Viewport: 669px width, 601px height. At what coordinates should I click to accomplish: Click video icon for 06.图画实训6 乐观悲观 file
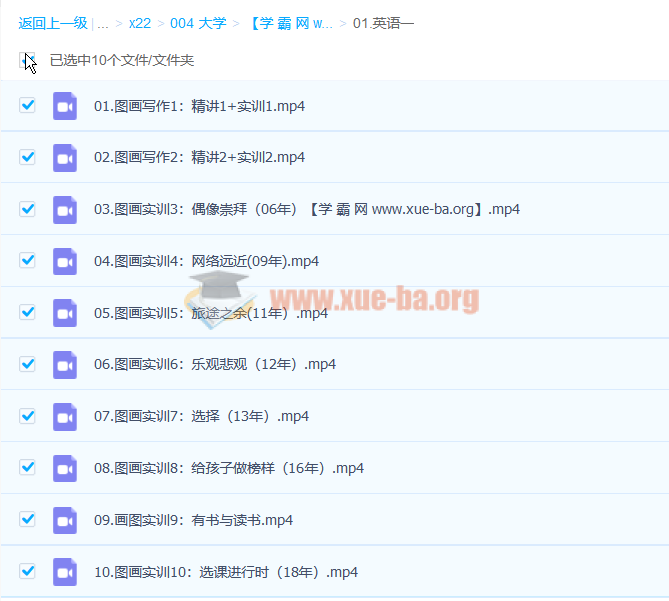(x=65, y=365)
